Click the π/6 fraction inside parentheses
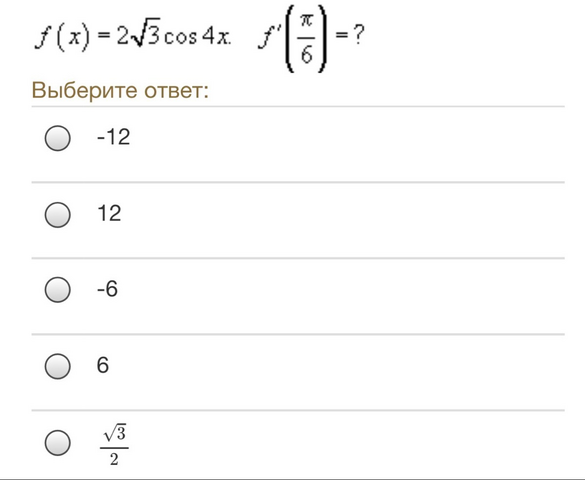The image size is (585, 480). (x=306, y=39)
